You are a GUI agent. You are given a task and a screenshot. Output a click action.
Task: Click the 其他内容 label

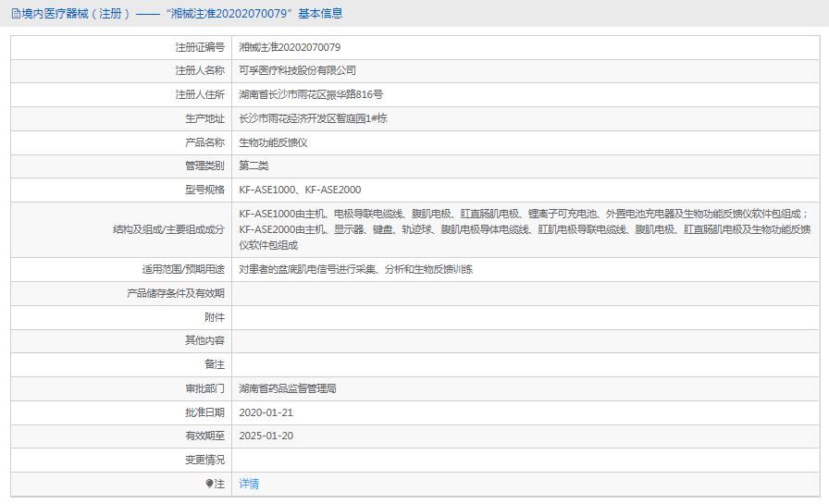pos(204,340)
